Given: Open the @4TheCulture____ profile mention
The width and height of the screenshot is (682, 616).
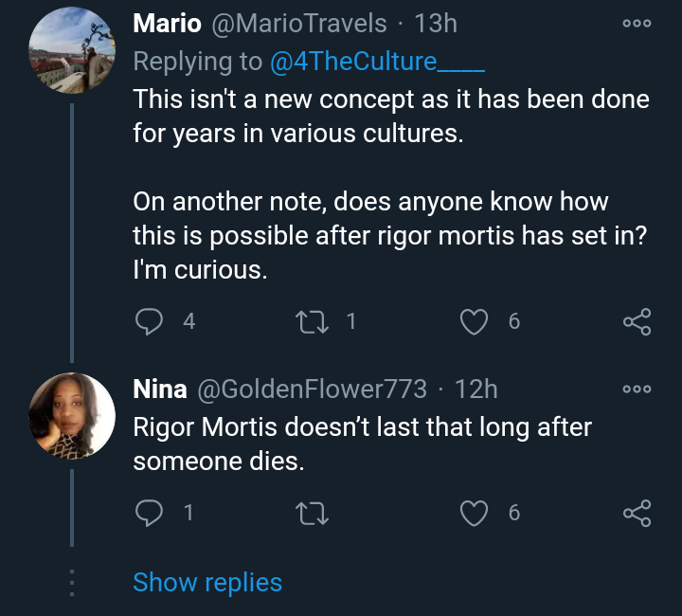Looking at the screenshot, I should pyautogui.click(x=377, y=62).
